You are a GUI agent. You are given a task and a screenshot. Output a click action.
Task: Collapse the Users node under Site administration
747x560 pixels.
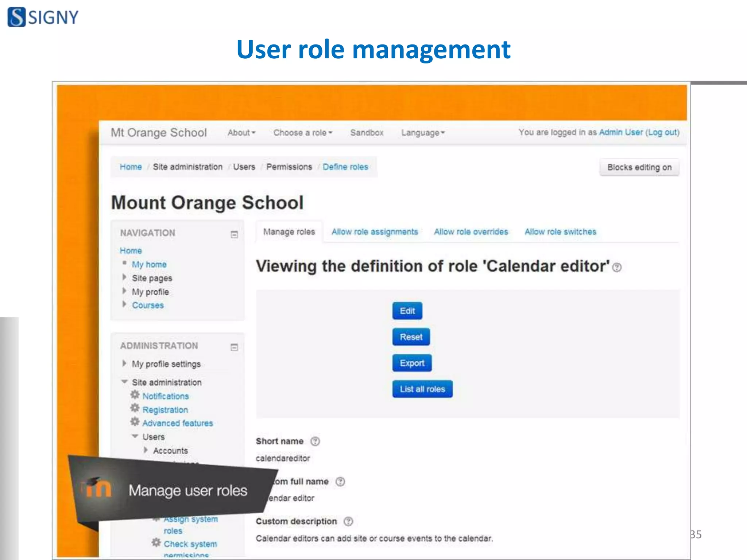pos(135,436)
